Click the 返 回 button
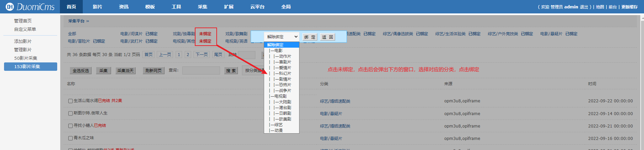 [327, 37]
